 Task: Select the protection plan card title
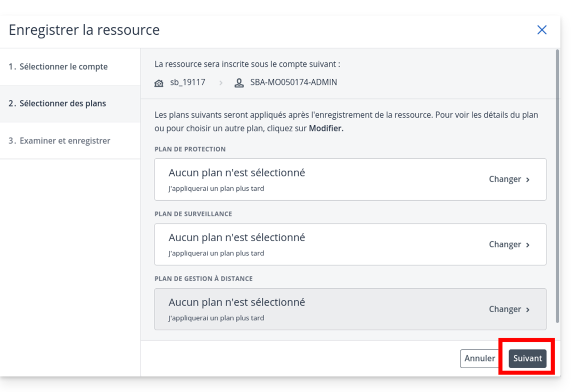(x=236, y=173)
